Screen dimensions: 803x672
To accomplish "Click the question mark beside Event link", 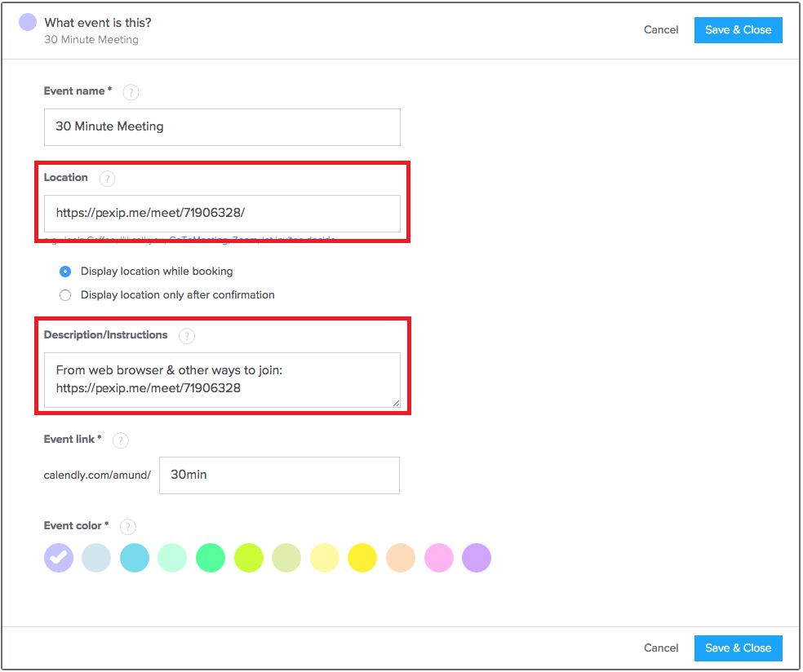I will point(121,440).
